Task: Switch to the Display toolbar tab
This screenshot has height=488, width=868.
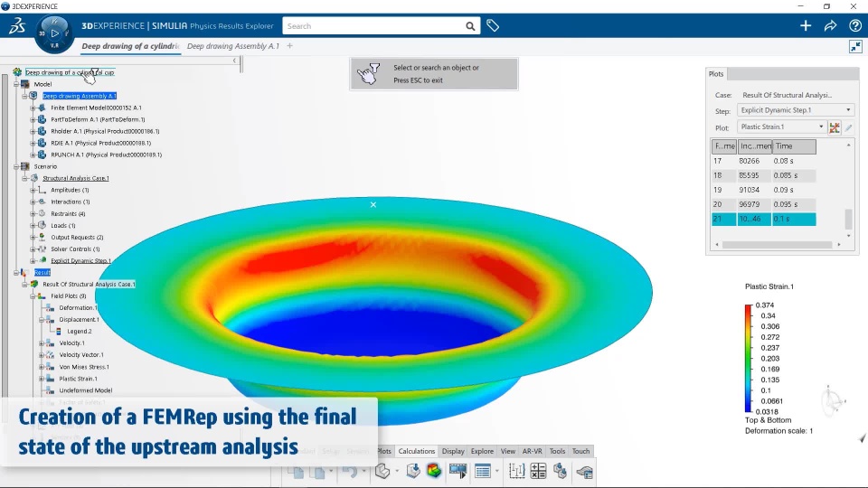Action: tap(453, 451)
